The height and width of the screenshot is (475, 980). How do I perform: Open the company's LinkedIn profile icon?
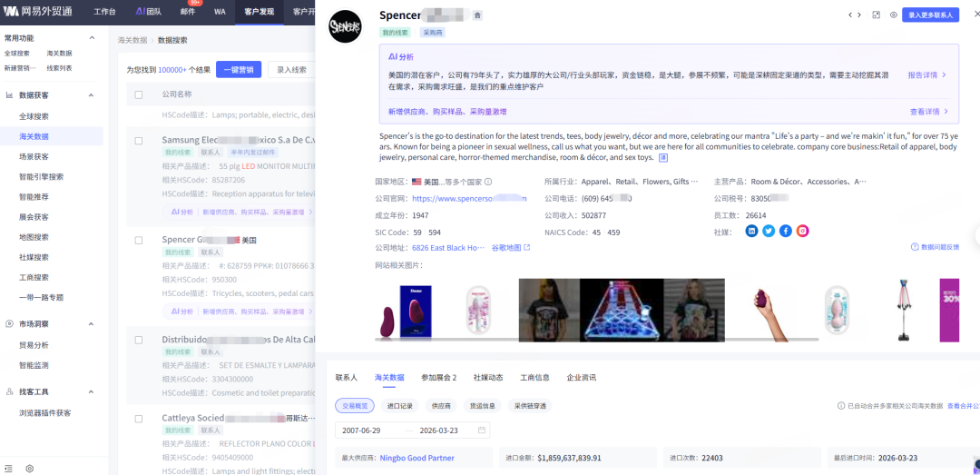(x=751, y=231)
